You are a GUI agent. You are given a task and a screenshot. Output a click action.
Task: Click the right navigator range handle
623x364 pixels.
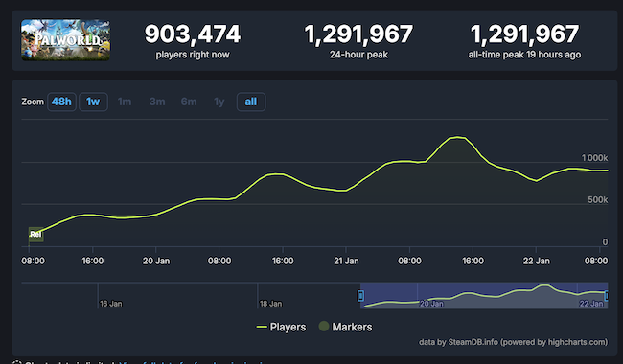(607, 296)
